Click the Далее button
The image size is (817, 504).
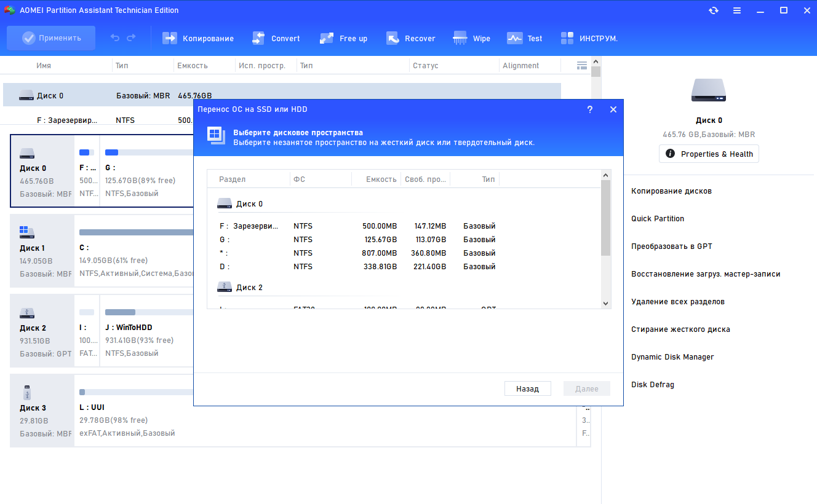[587, 388]
